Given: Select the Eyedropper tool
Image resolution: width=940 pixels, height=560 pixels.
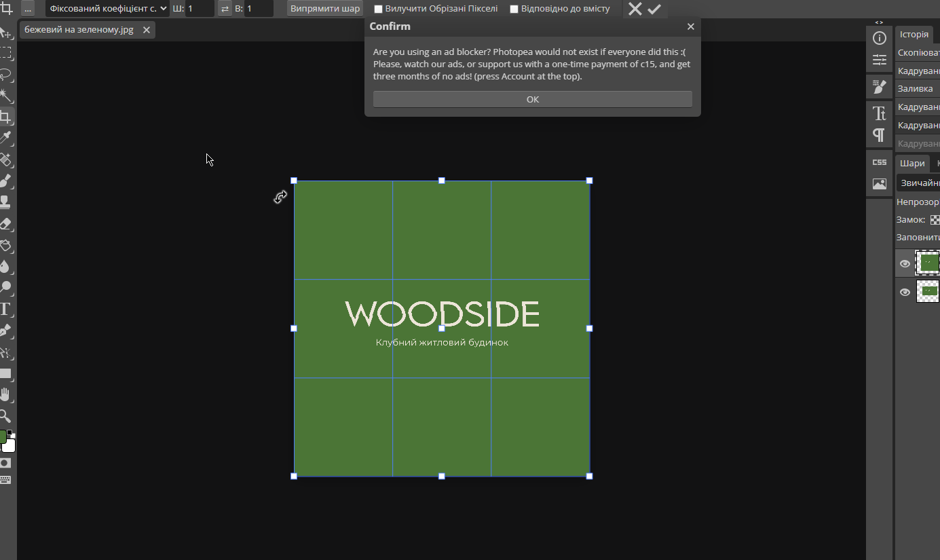Looking at the screenshot, I should (5, 138).
